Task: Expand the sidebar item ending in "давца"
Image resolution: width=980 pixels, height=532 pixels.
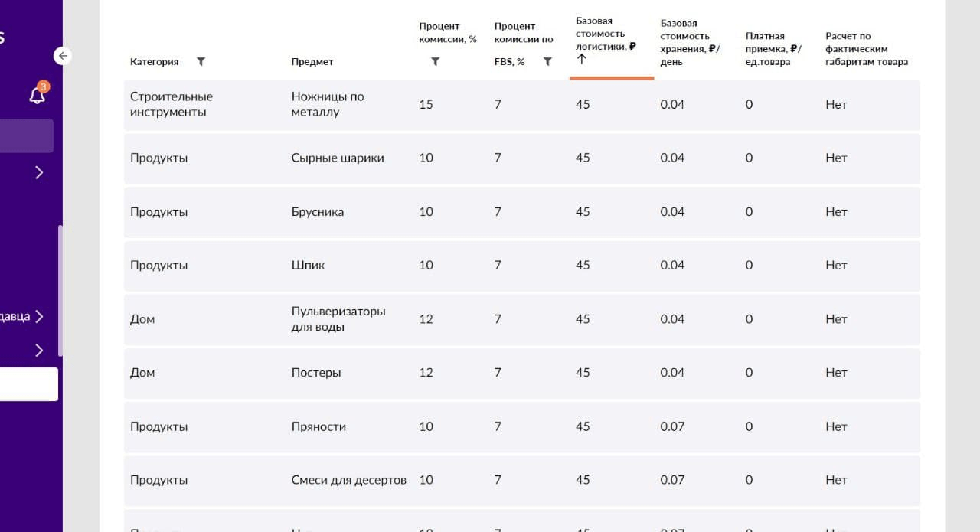Action: pyautogui.click(x=39, y=316)
